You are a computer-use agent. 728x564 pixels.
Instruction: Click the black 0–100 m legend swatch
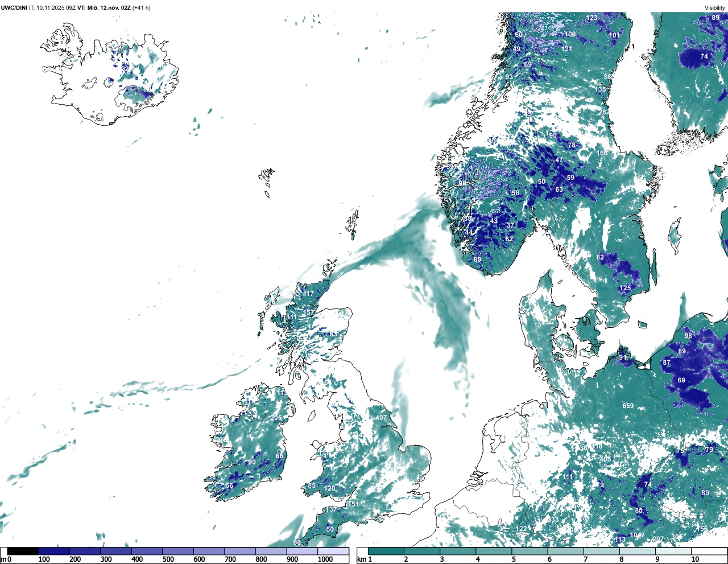[x=23, y=551]
